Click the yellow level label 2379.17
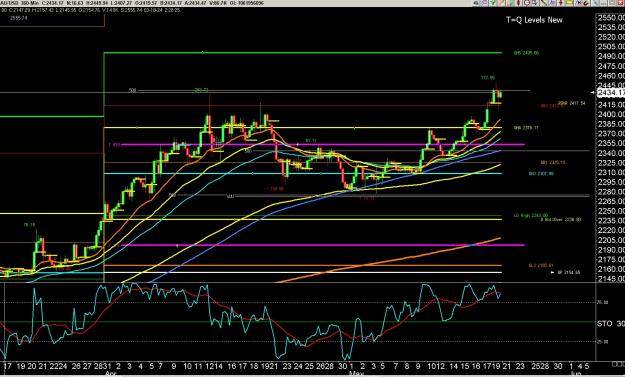 pyautogui.click(x=526, y=128)
